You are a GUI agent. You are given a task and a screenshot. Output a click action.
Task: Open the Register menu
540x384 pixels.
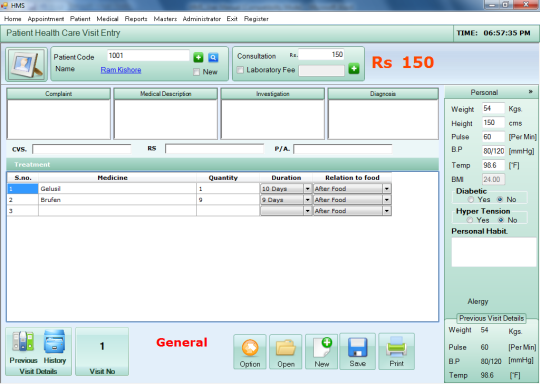click(256, 19)
